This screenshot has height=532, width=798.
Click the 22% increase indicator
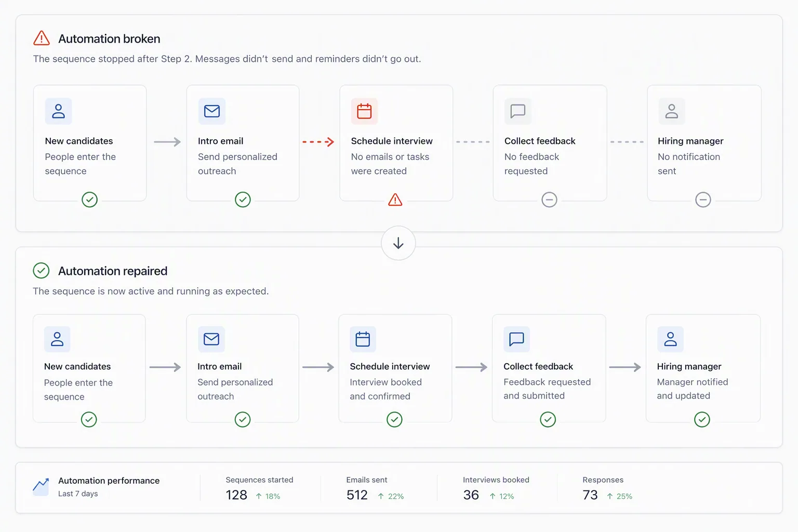coord(391,496)
